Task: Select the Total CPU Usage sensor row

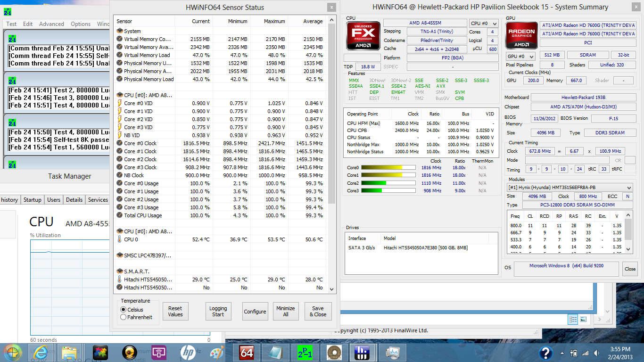Action: pos(221,215)
